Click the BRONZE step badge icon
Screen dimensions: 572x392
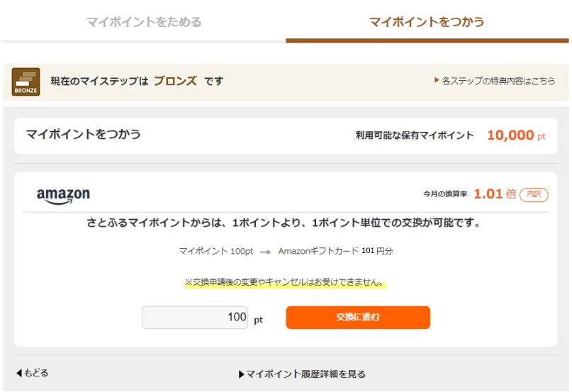pos(26,82)
